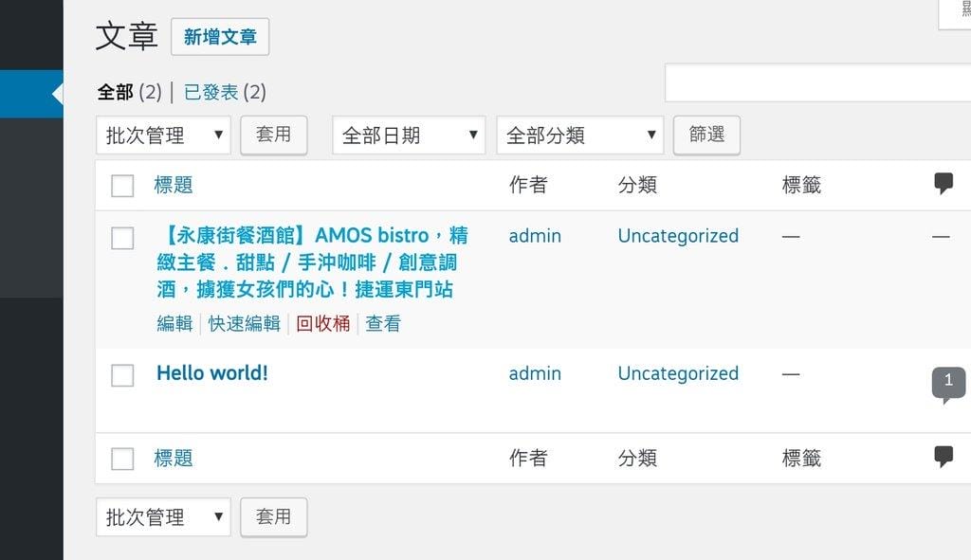The width and height of the screenshot is (971, 560).
Task: Click the comments icon in footer row
Action: [944, 457]
